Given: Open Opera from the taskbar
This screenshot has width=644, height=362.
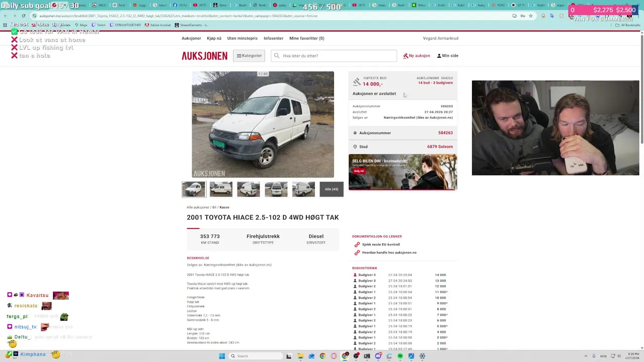Looking at the screenshot, I should tap(333, 356).
